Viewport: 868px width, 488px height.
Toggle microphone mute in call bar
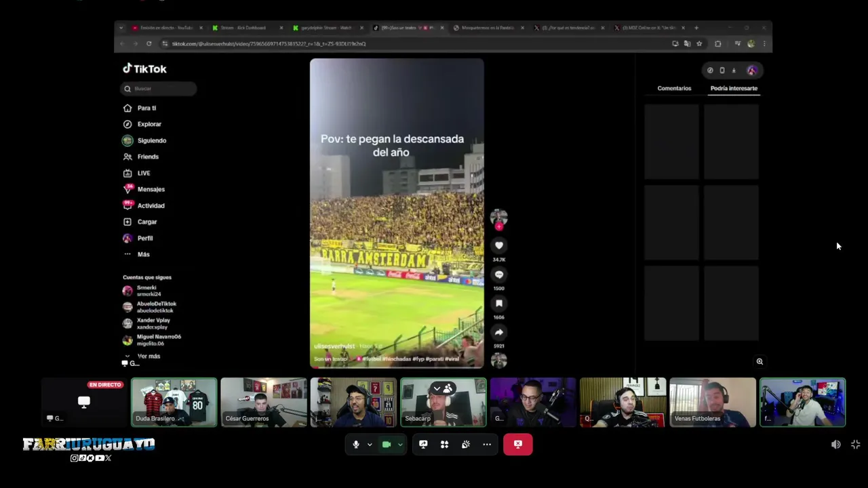pyautogui.click(x=356, y=445)
